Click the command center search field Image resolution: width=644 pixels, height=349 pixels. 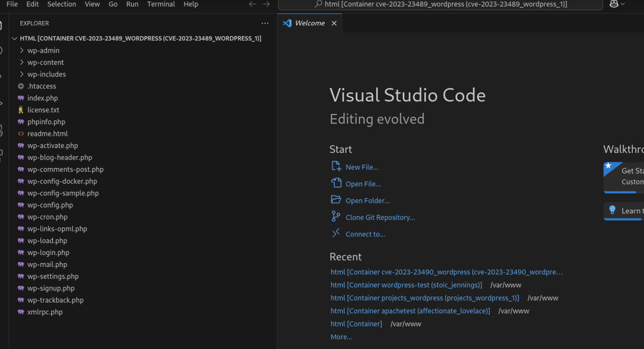point(440,4)
